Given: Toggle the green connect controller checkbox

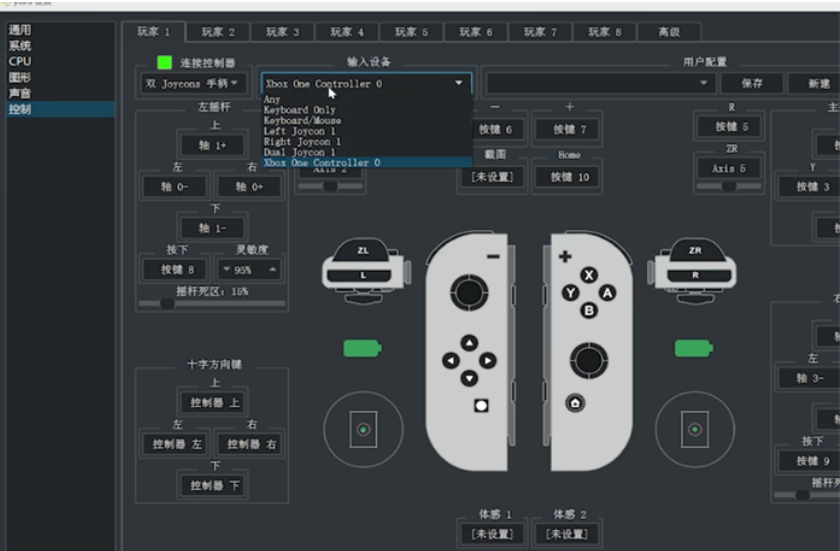Looking at the screenshot, I should (x=164, y=63).
